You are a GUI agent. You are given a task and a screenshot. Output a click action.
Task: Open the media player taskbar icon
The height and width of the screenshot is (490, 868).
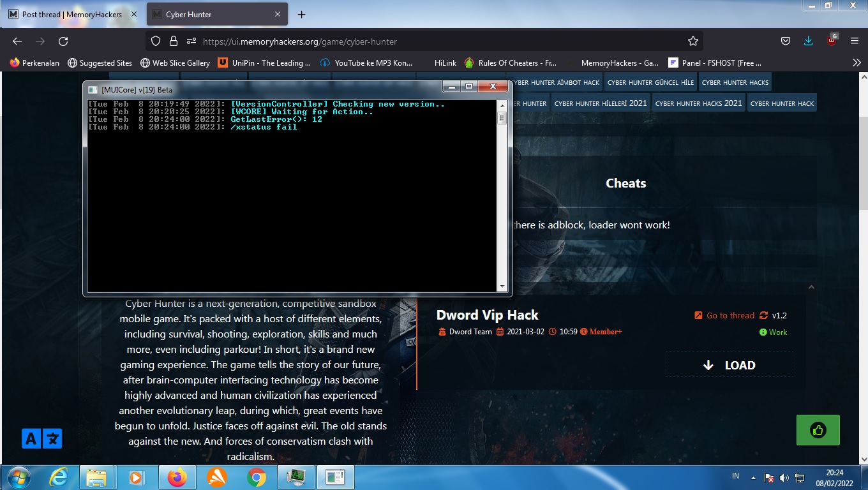click(x=137, y=477)
